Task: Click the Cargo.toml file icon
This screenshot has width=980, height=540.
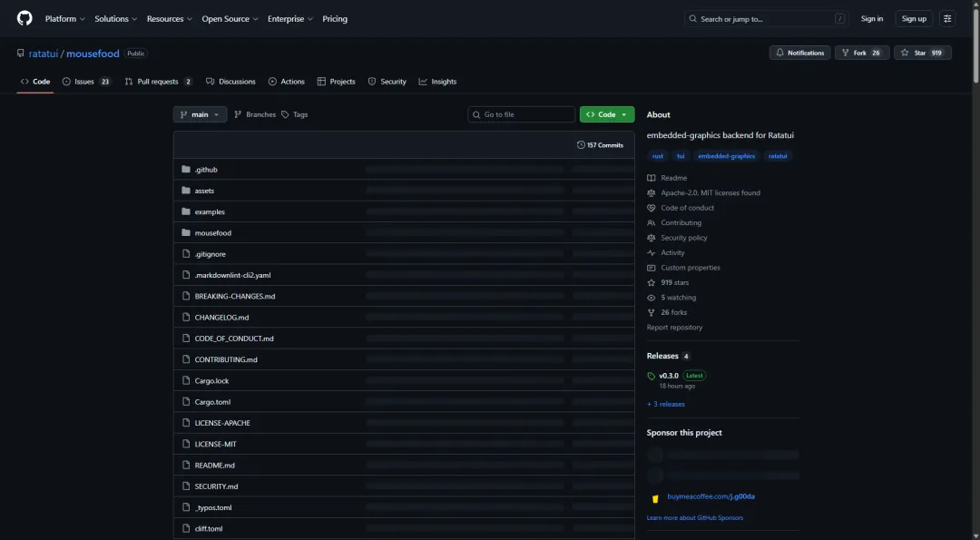Action: pos(186,402)
